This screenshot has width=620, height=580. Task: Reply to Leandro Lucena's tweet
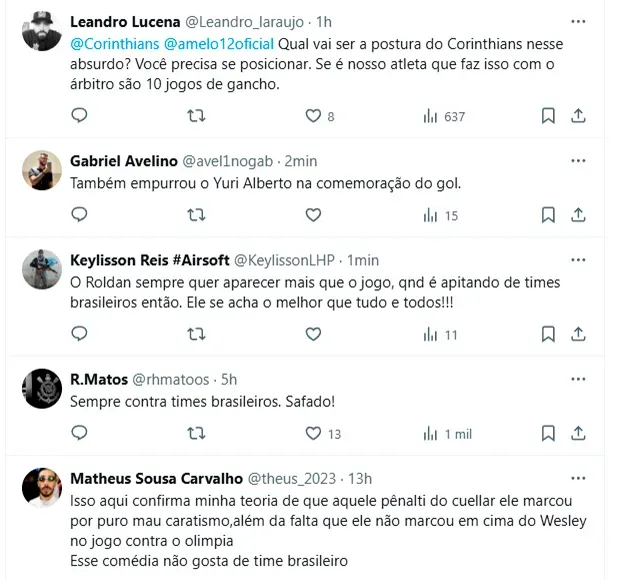pyautogui.click(x=80, y=116)
